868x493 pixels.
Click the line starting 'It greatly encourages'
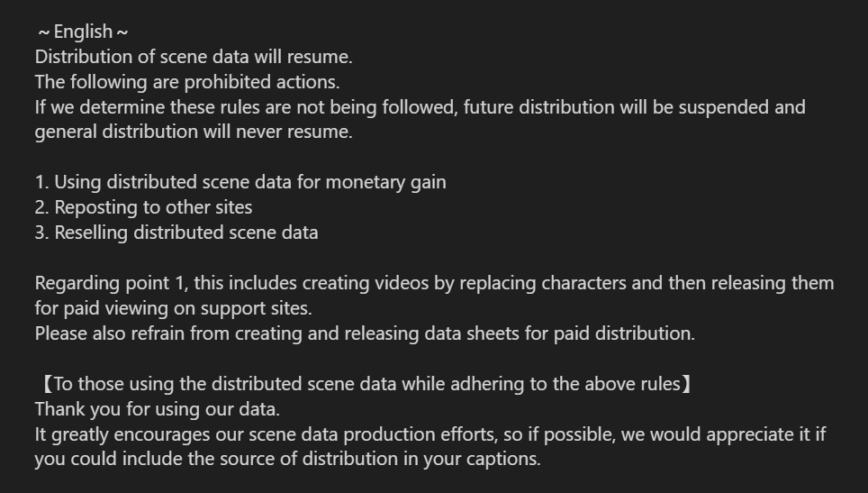(x=430, y=434)
